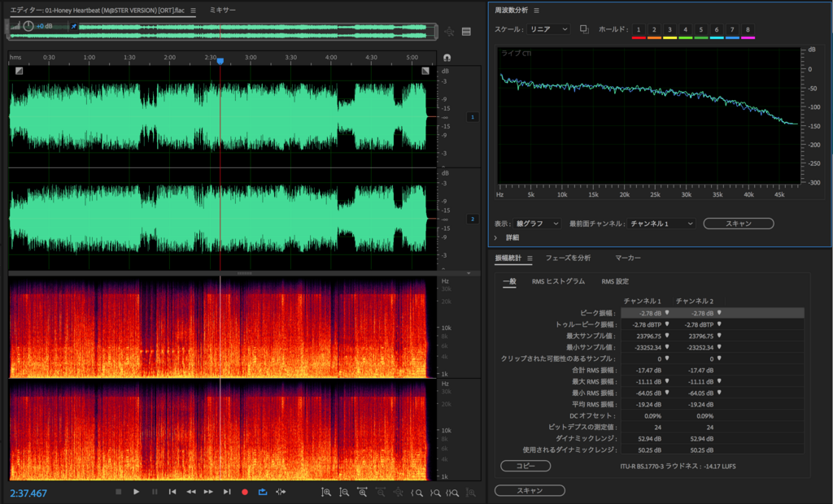Go to channel 2 min RMS marker
Screen dimensions: 833x504
point(719,393)
